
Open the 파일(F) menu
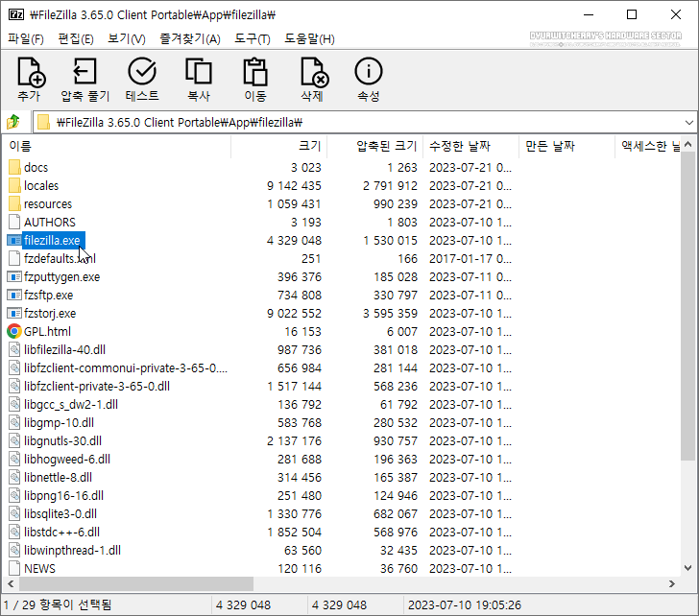coord(26,39)
